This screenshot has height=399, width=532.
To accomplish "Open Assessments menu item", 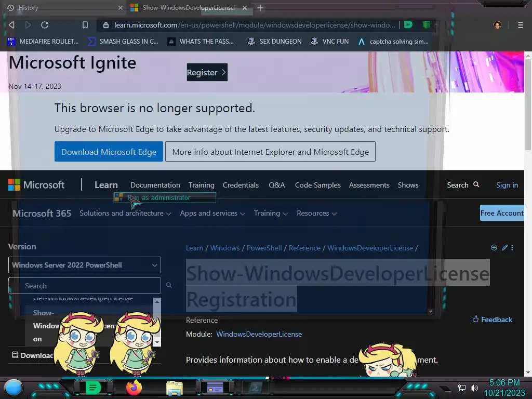I will click(369, 185).
